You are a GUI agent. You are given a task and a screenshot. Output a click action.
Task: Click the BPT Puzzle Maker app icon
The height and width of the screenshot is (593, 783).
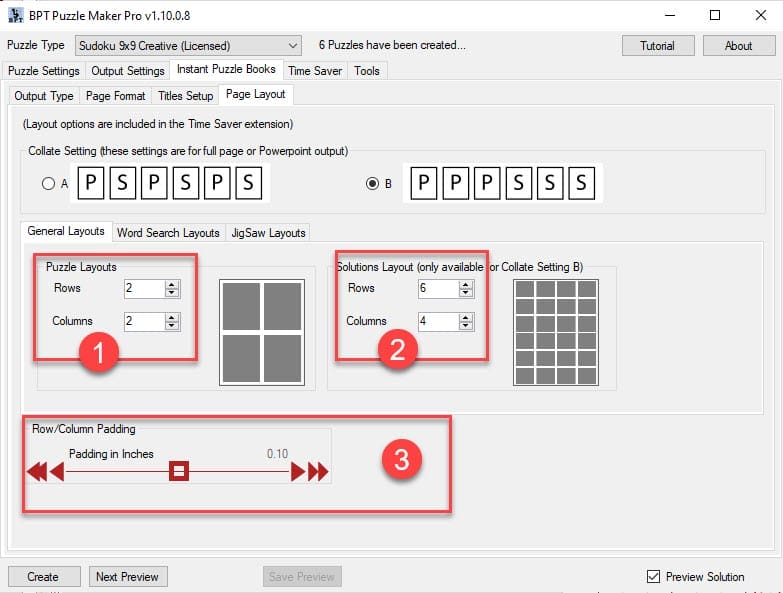14,15
